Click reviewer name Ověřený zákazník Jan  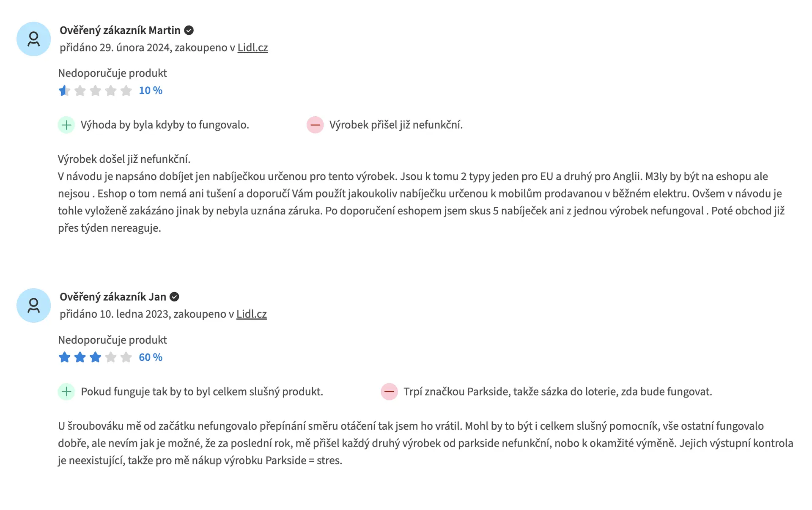[x=113, y=297]
